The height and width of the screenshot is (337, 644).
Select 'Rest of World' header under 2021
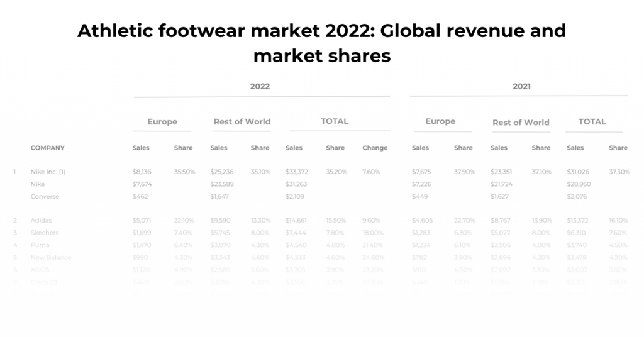click(x=521, y=123)
